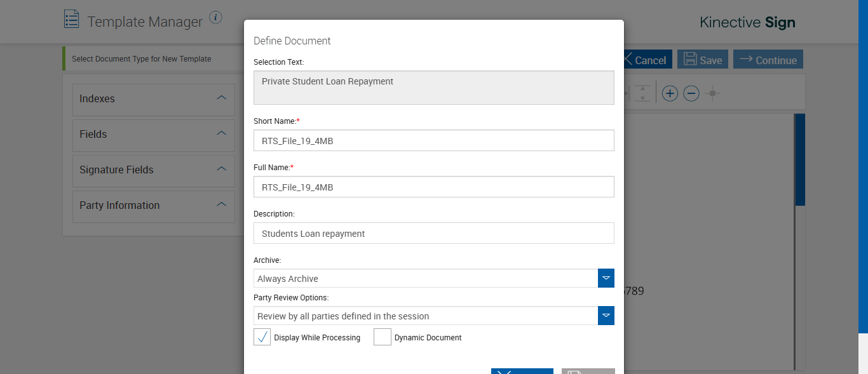The height and width of the screenshot is (374, 868).
Task: Click the Continue button
Action: [768, 60]
